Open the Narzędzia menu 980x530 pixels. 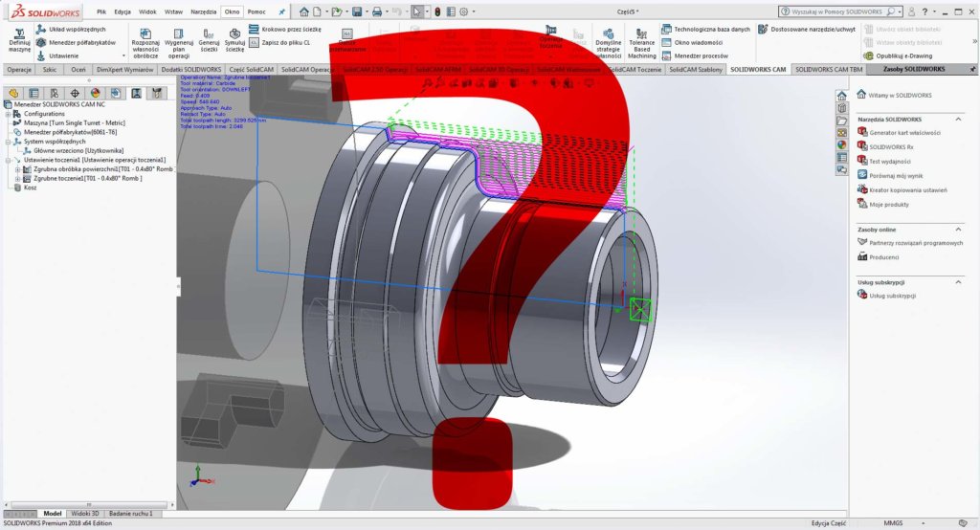click(203, 11)
